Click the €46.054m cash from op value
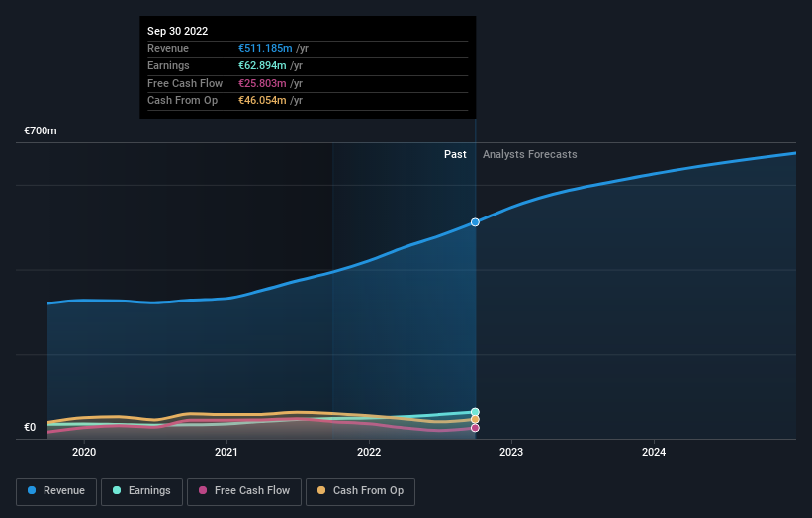This screenshot has width=812, height=518. (x=262, y=101)
